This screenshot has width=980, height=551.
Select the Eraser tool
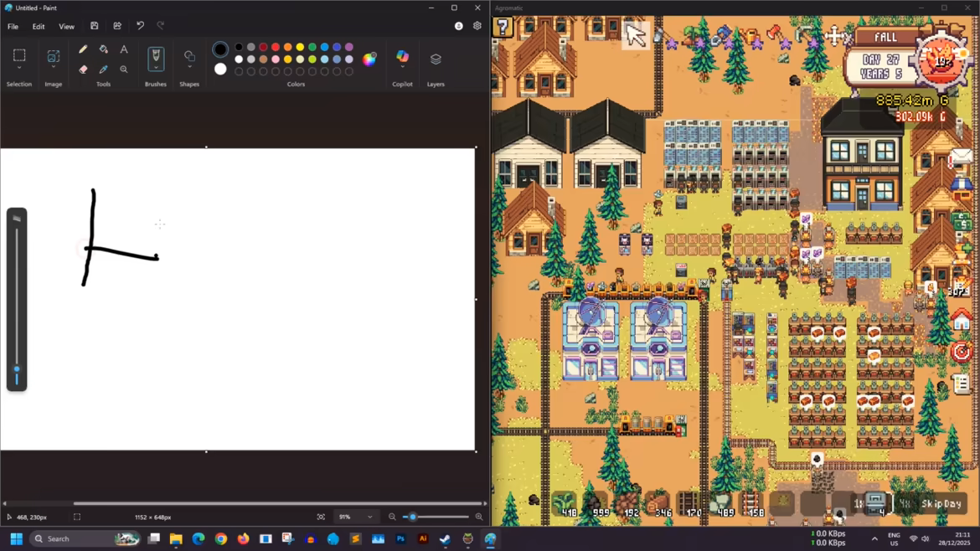pos(83,70)
